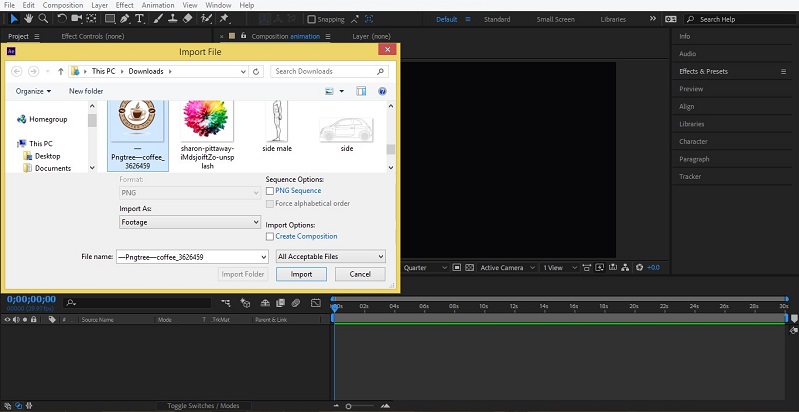Select the Rotation tool
The width and height of the screenshot is (799, 412).
[62, 19]
